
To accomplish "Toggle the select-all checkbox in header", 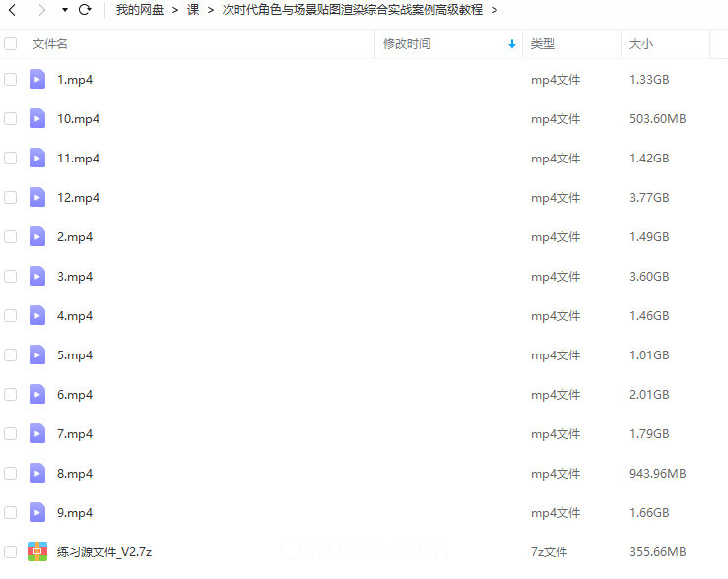I will click(11, 44).
